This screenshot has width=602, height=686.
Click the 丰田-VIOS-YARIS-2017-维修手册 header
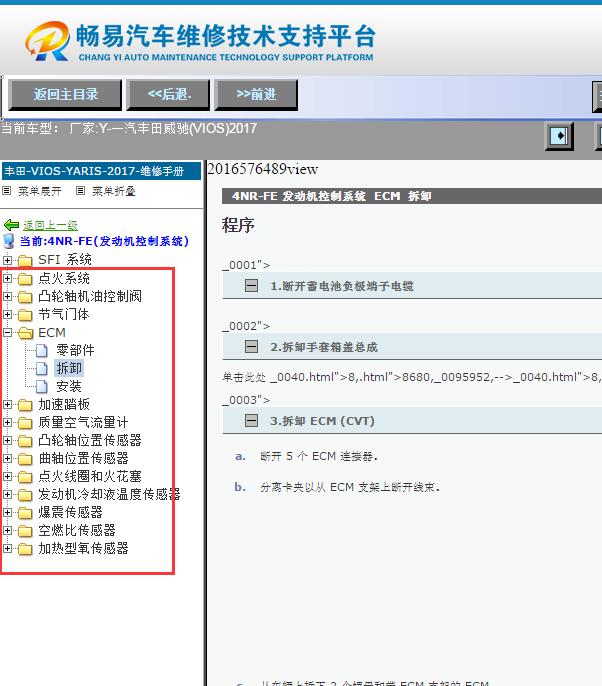tap(101, 171)
